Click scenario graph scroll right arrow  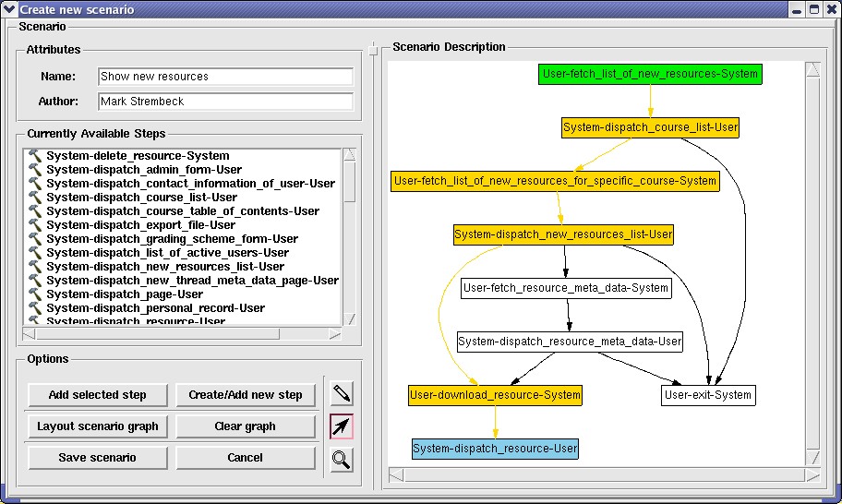pyautogui.click(x=813, y=475)
